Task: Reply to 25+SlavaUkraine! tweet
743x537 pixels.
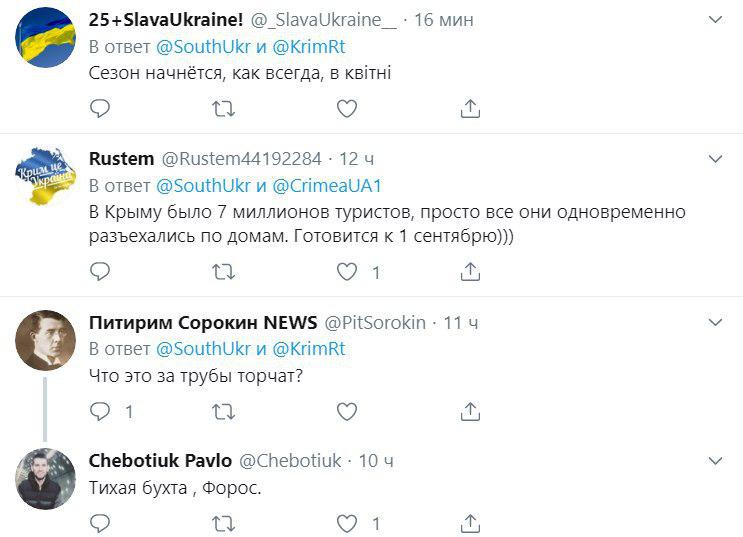Action: 99,108
